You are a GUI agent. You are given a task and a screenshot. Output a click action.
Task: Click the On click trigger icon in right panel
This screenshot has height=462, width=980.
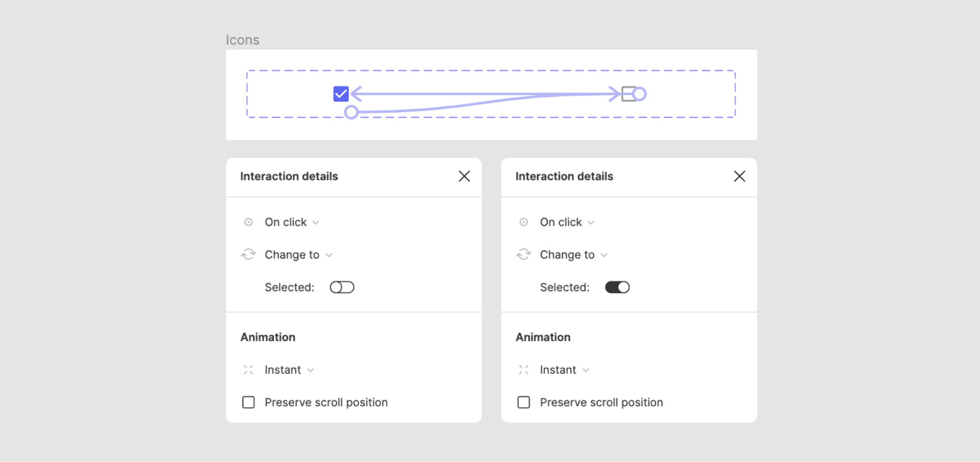coord(524,222)
